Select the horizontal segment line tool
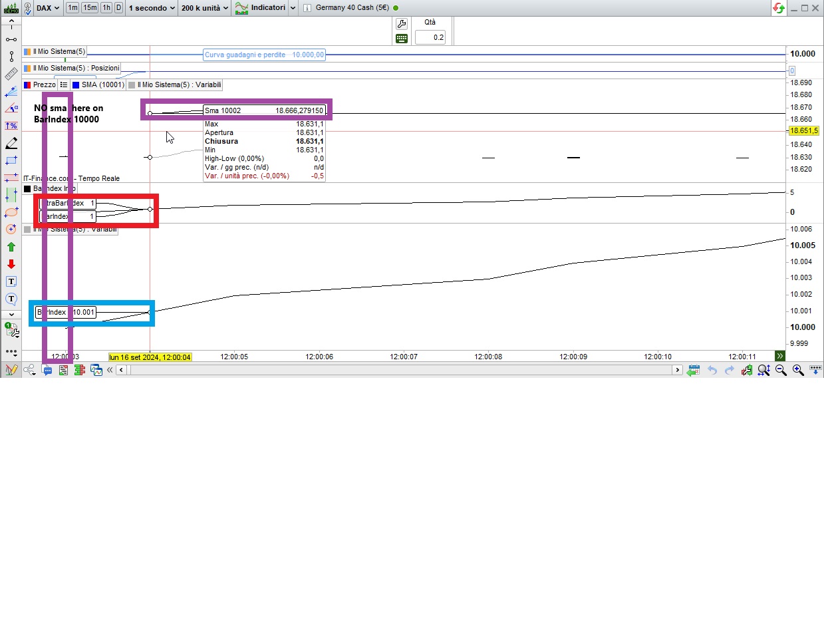 coord(11,40)
